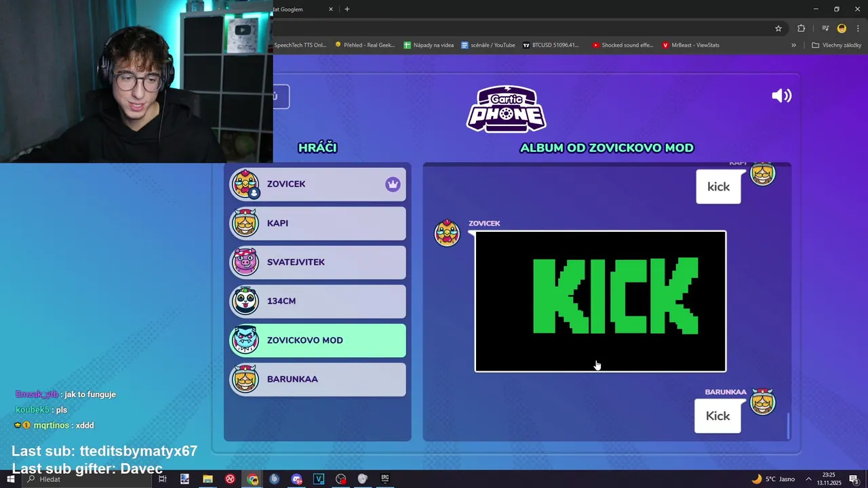Screen dimensions: 868x488
Task: Open the Shocked sound effect bookmark
Action: [623, 45]
